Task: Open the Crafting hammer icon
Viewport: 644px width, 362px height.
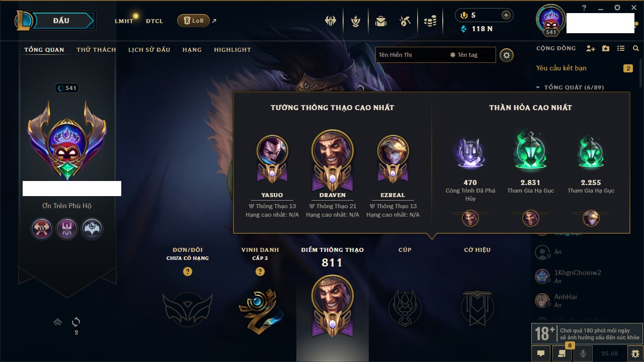Action: click(405, 21)
